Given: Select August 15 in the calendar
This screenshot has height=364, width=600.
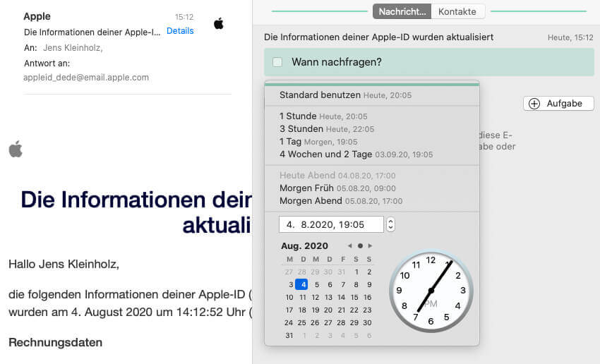Looking at the screenshot, I should (x=354, y=297).
